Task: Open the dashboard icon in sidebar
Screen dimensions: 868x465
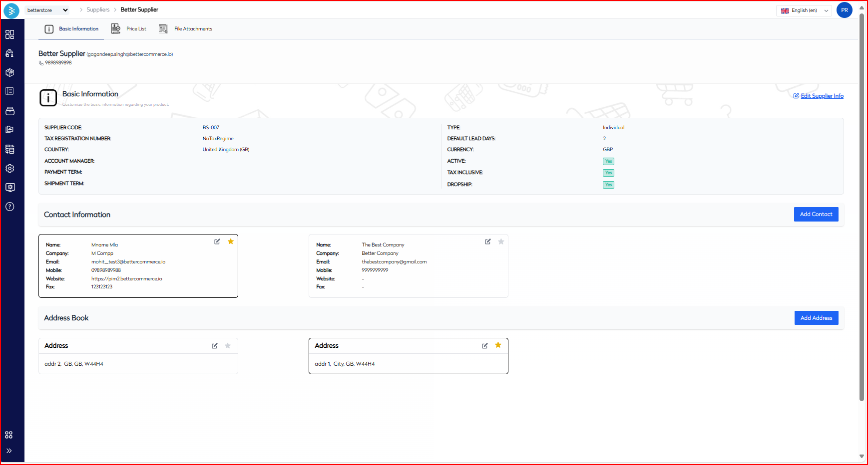Action: pyautogui.click(x=9, y=34)
